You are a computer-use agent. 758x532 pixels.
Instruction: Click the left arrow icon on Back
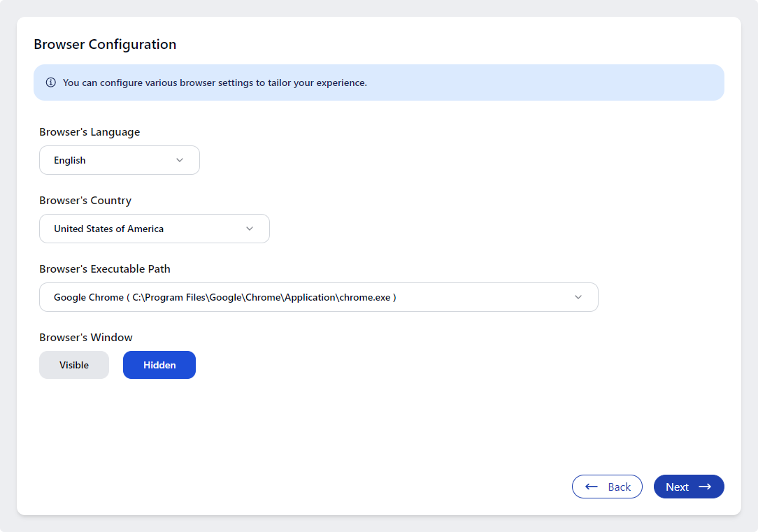point(592,487)
